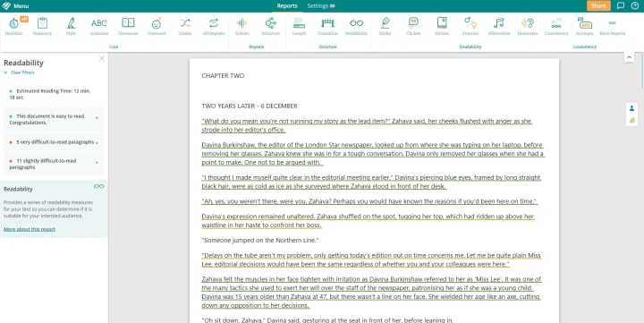This screenshot has width=644, height=323.
Task: Open the stats chart sidebar icon
Action: coord(631,121)
